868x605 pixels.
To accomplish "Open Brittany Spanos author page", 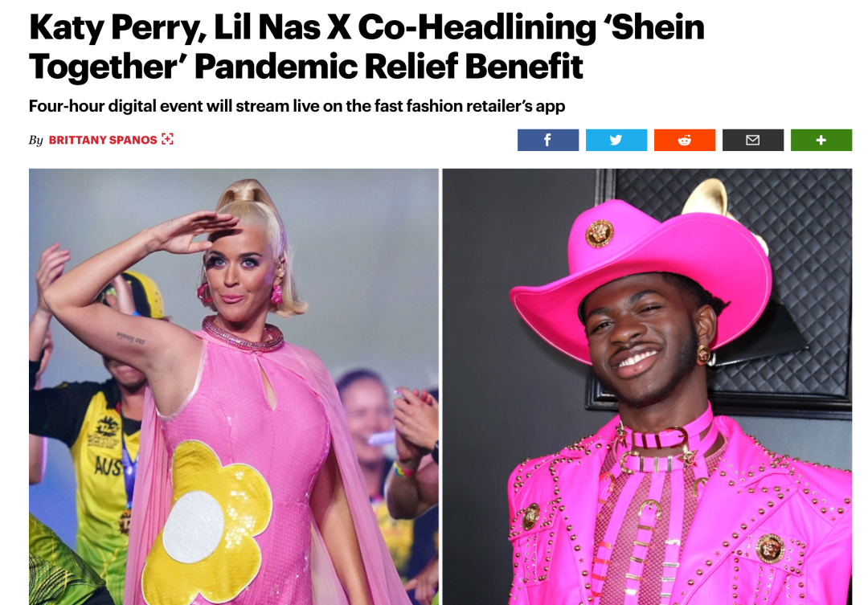I will 103,140.
